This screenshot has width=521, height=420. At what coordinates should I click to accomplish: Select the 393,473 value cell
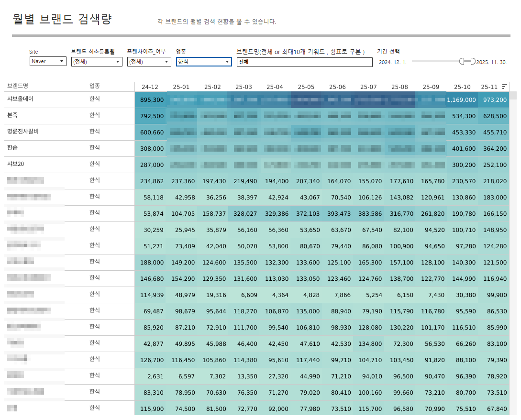[339, 214]
